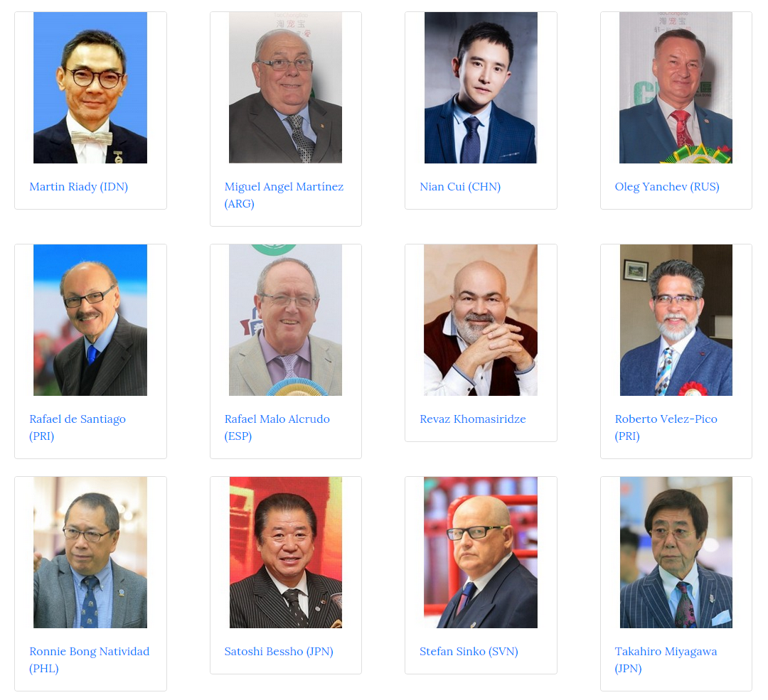768x700 pixels.
Task: Open the portrait above Takahiro Miyagawa's name
Action: [676, 553]
